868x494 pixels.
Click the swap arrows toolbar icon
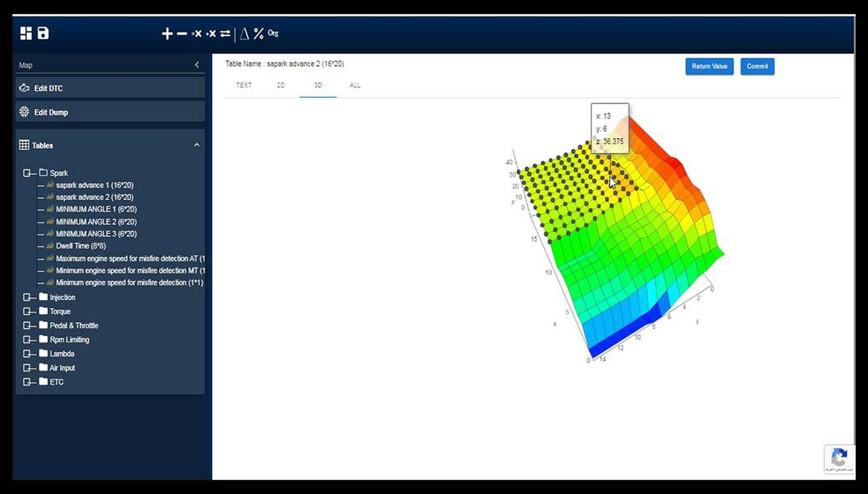[225, 34]
